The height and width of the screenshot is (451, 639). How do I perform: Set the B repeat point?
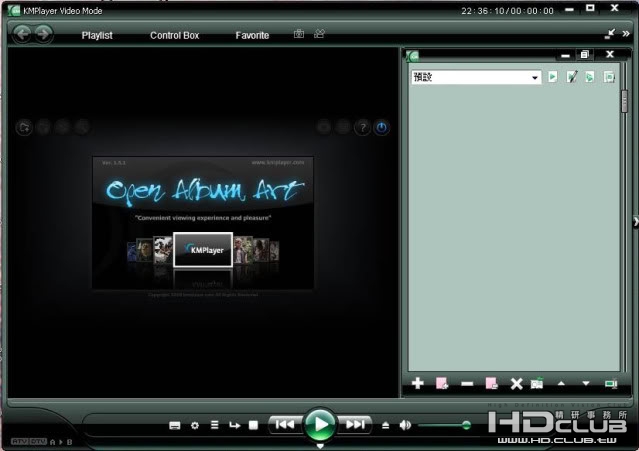pyautogui.click(x=69, y=442)
